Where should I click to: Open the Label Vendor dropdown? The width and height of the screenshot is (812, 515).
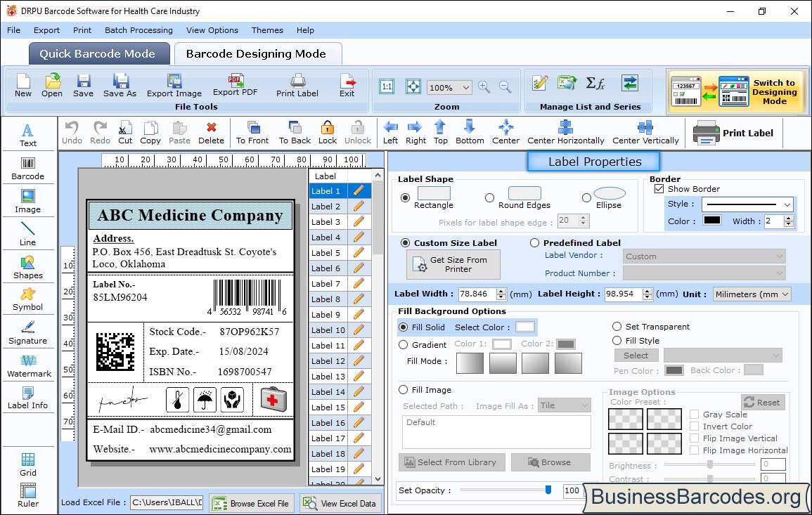click(704, 256)
